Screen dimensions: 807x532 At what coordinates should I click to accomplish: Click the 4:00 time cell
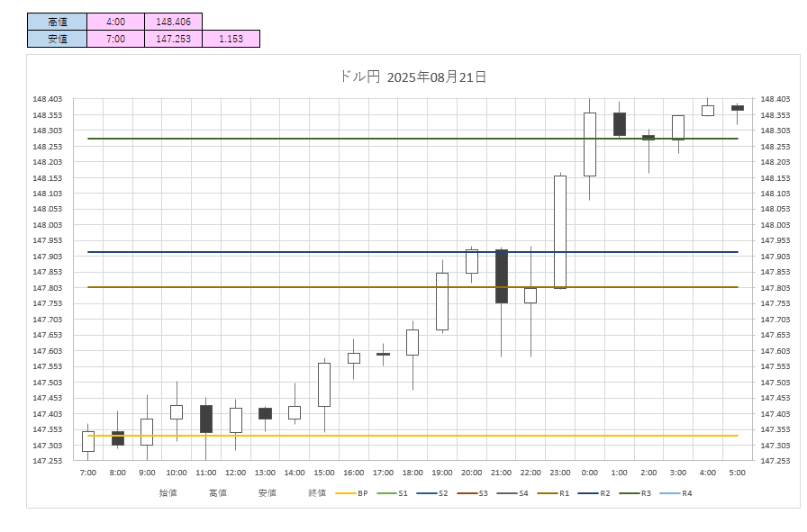coord(115,22)
